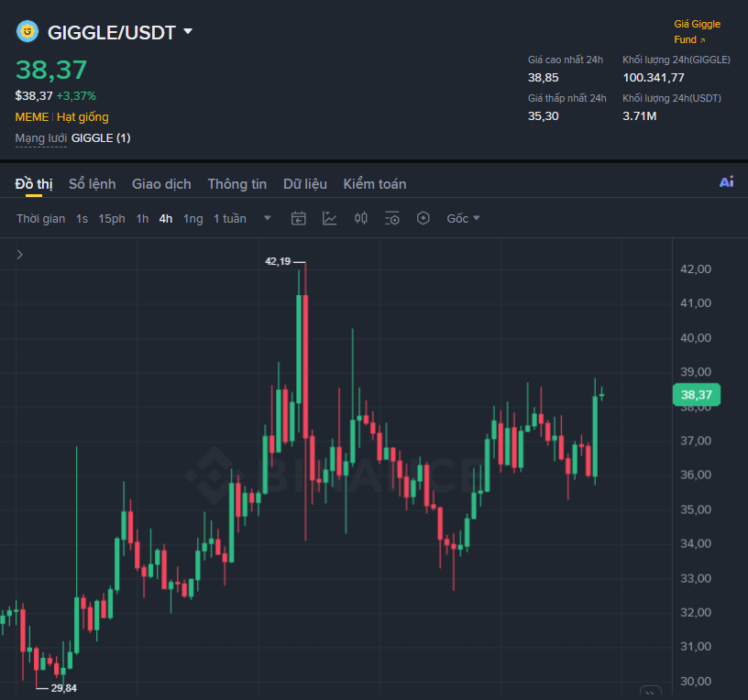Screen dimensions: 748x700
Task: Switch to the Giao dịch tab
Action: point(161,184)
